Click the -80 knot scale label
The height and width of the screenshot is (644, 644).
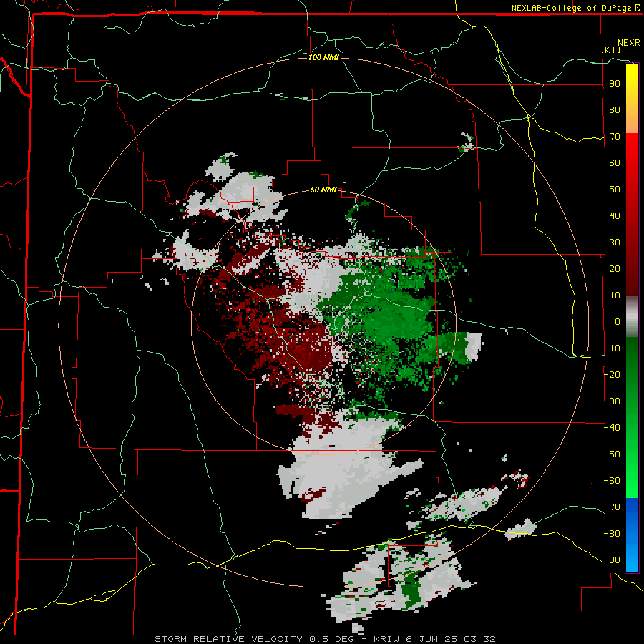pyautogui.click(x=612, y=534)
